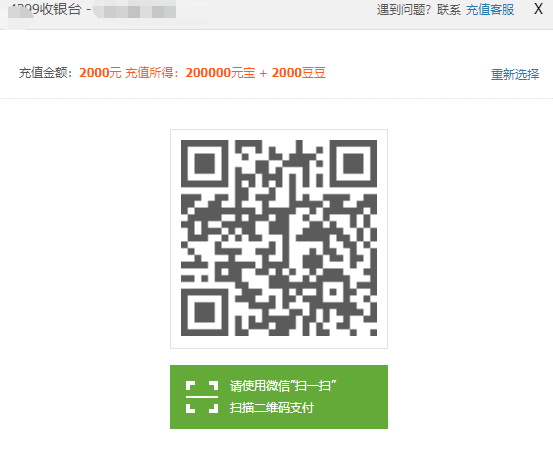
Task: Click the 请使用微信"扫一扫" text
Action: (x=283, y=386)
